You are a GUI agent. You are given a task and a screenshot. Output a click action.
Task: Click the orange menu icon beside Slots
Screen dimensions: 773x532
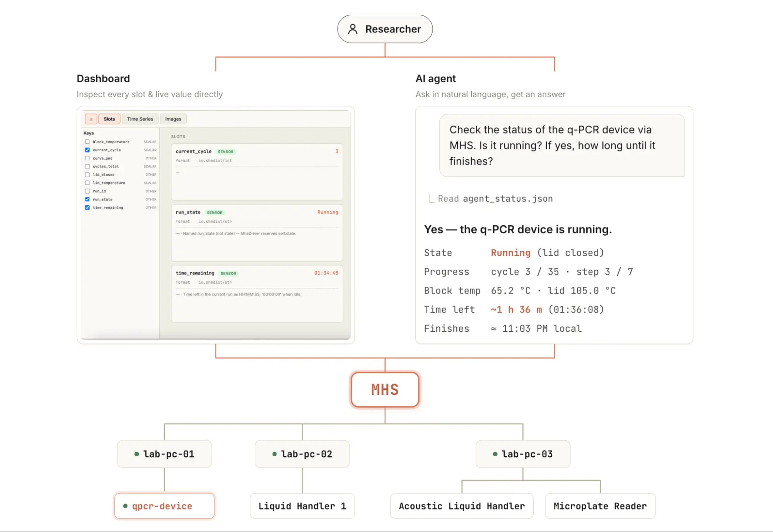pyautogui.click(x=91, y=119)
